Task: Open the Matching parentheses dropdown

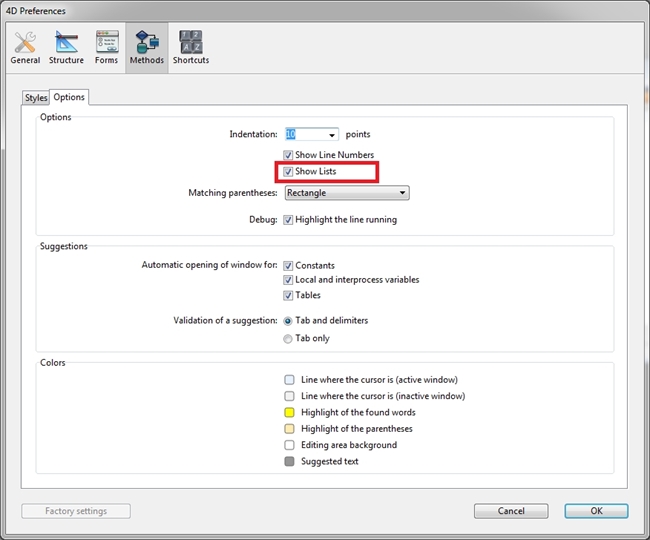Action: (x=402, y=193)
